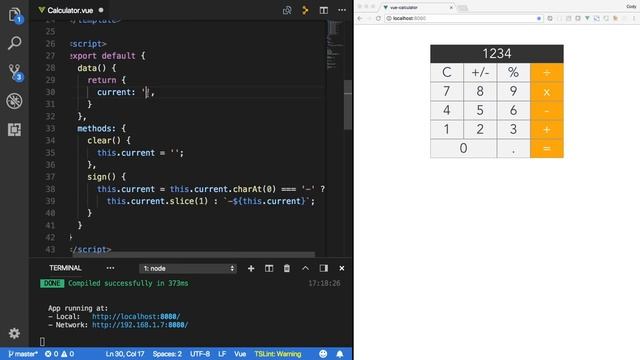Open the Search view in VS Code
Image resolution: width=640 pixels, height=360 pixels.
pyautogui.click(x=14, y=43)
